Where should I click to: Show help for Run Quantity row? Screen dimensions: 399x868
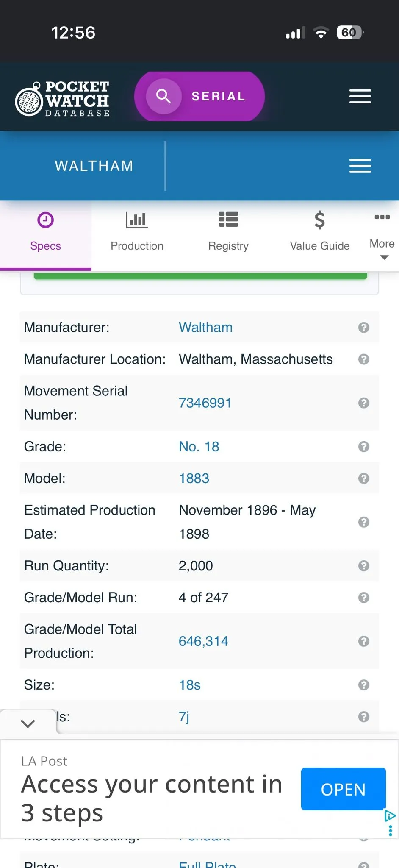363,565
